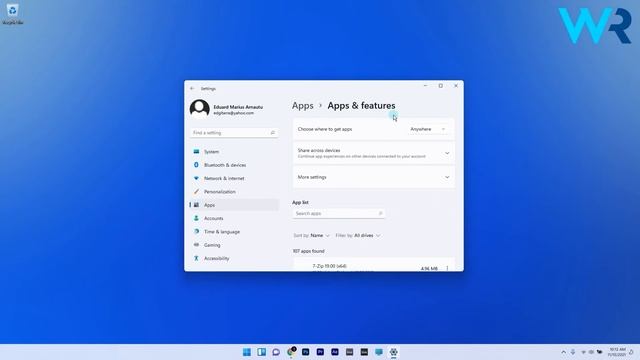Click the magnifier in Search apps box
Viewport: 640px width, 360px height.
point(380,213)
